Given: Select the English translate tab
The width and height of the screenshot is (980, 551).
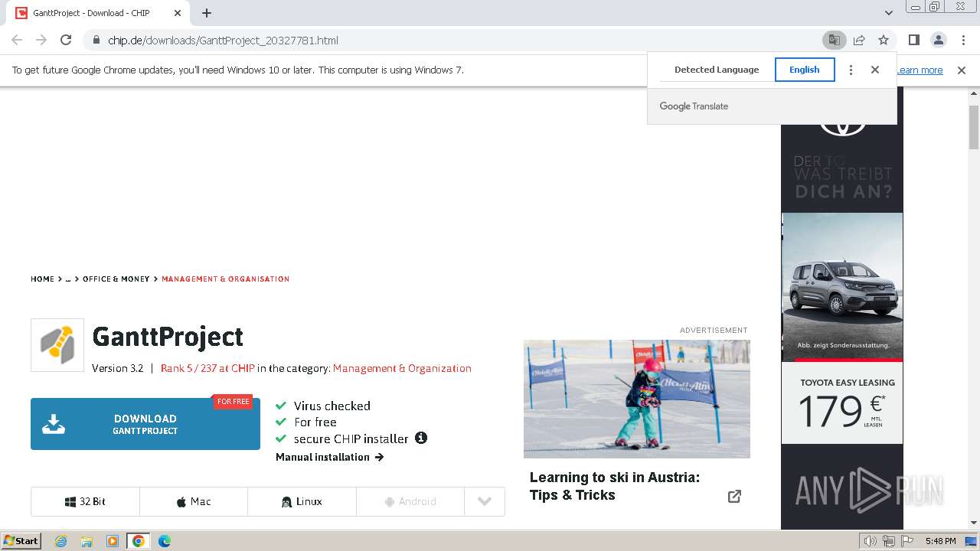Looking at the screenshot, I should point(805,70).
